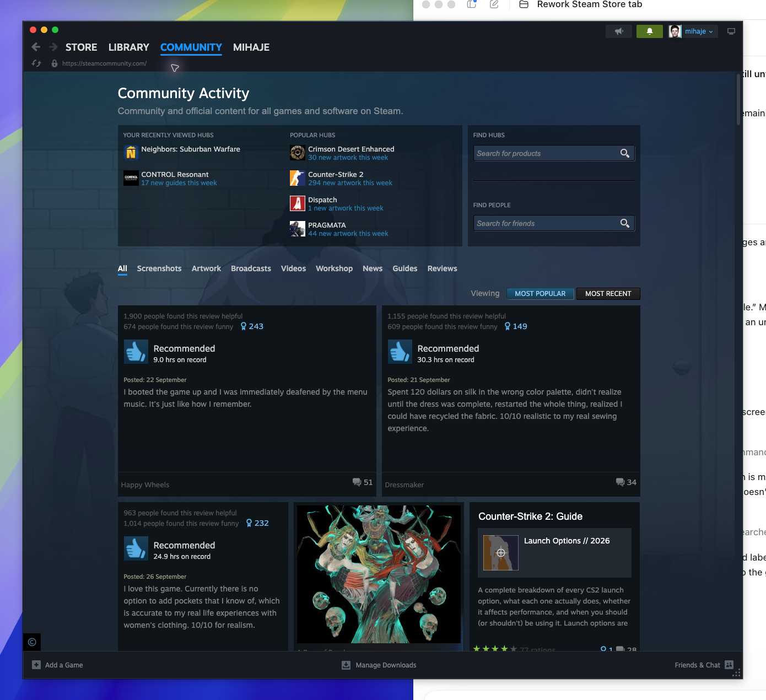Enter Big Picture mode via monitor icon
This screenshot has height=700, width=766.
tap(731, 31)
